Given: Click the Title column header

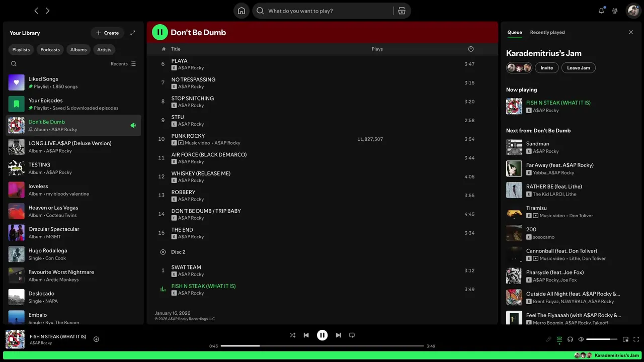Looking at the screenshot, I should pyautogui.click(x=176, y=49).
